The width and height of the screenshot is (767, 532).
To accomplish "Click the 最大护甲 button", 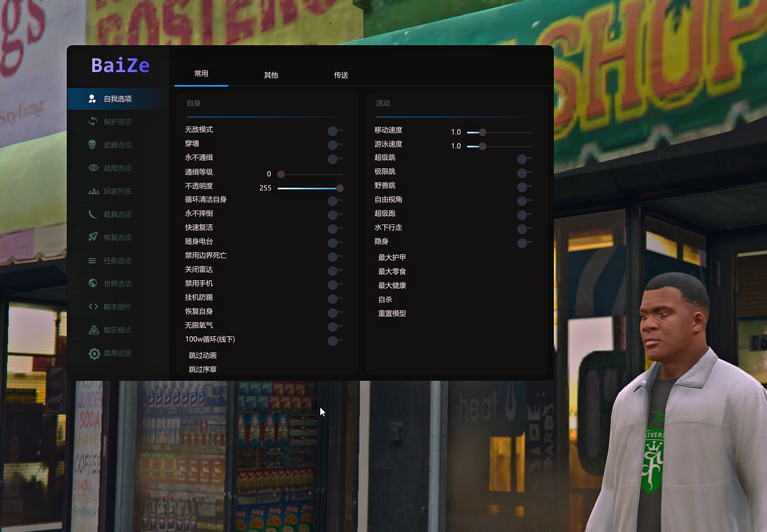I will (392, 258).
